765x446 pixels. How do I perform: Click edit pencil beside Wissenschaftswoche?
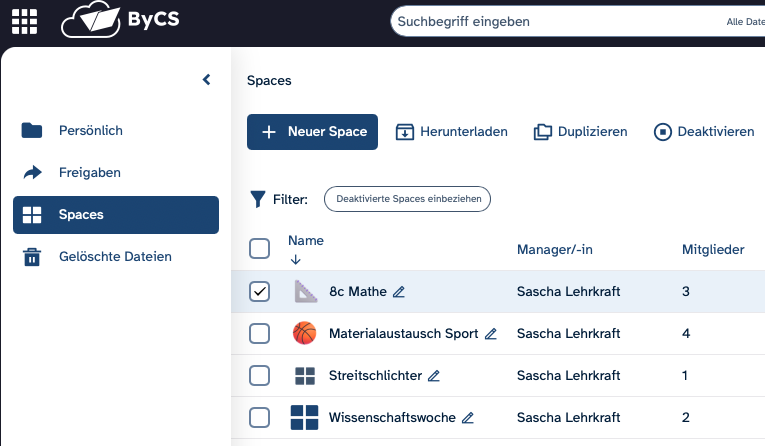tap(468, 418)
